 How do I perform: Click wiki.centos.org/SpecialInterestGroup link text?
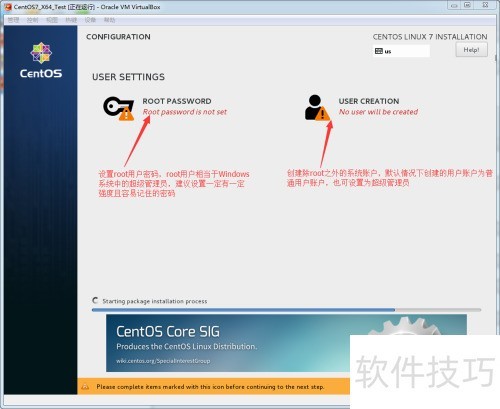pos(163,361)
